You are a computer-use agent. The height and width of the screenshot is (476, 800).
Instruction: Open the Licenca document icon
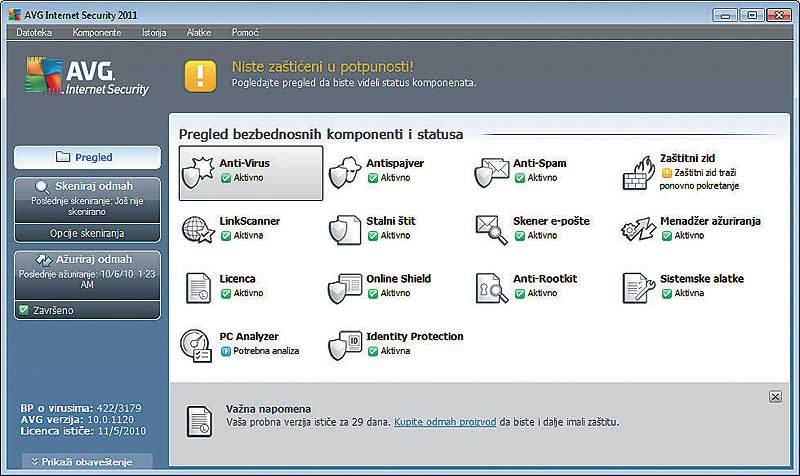[198, 288]
